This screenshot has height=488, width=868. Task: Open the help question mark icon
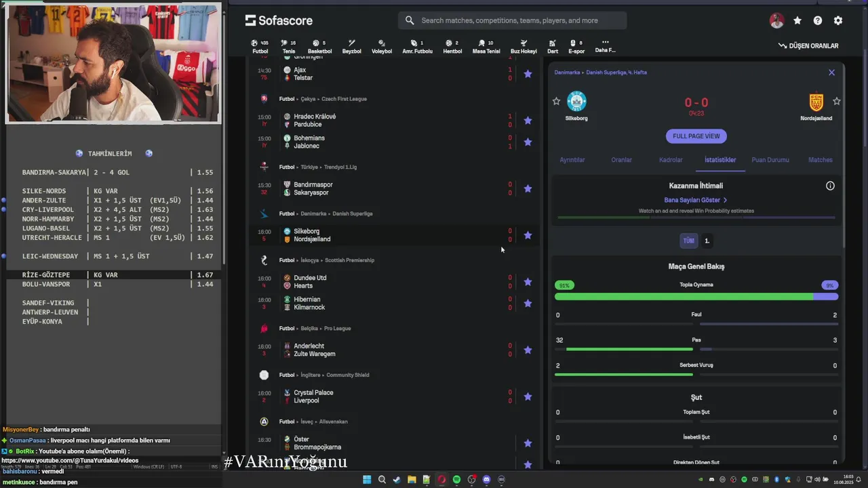tap(818, 20)
